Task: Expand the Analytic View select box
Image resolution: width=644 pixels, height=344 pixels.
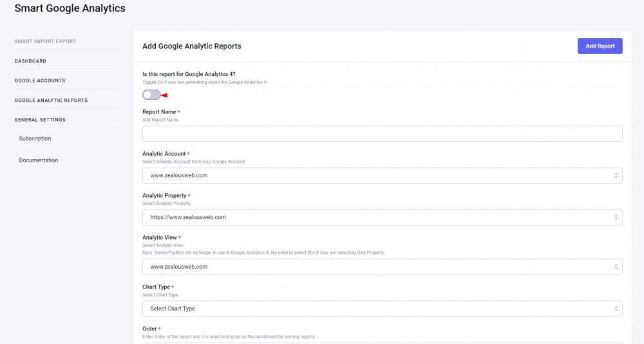Action: pos(382,267)
